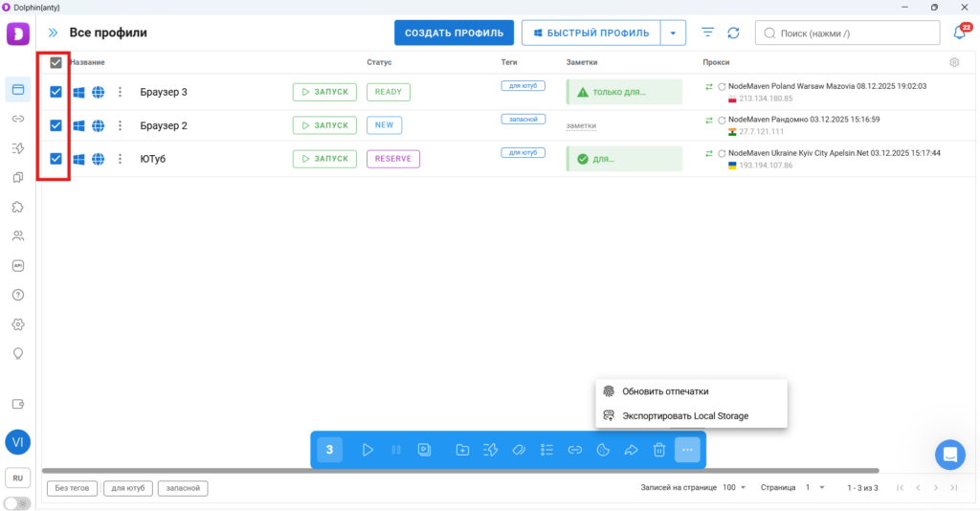Click the search profiles input field
Viewport: 980px width, 511px height.
(x=852, y=33)
